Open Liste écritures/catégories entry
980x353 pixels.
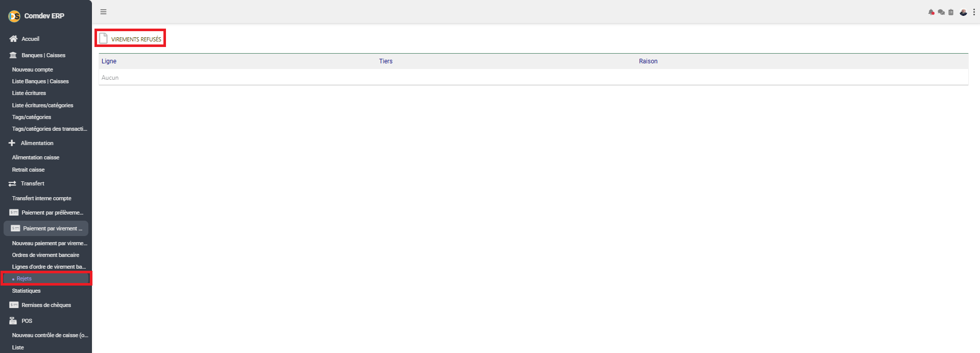tap(43, 105)
